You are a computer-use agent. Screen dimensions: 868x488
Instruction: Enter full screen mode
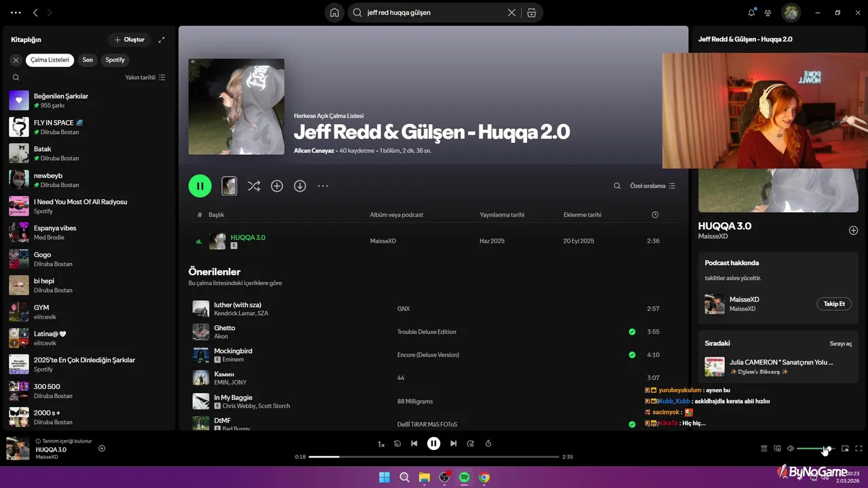click(859, 448)
